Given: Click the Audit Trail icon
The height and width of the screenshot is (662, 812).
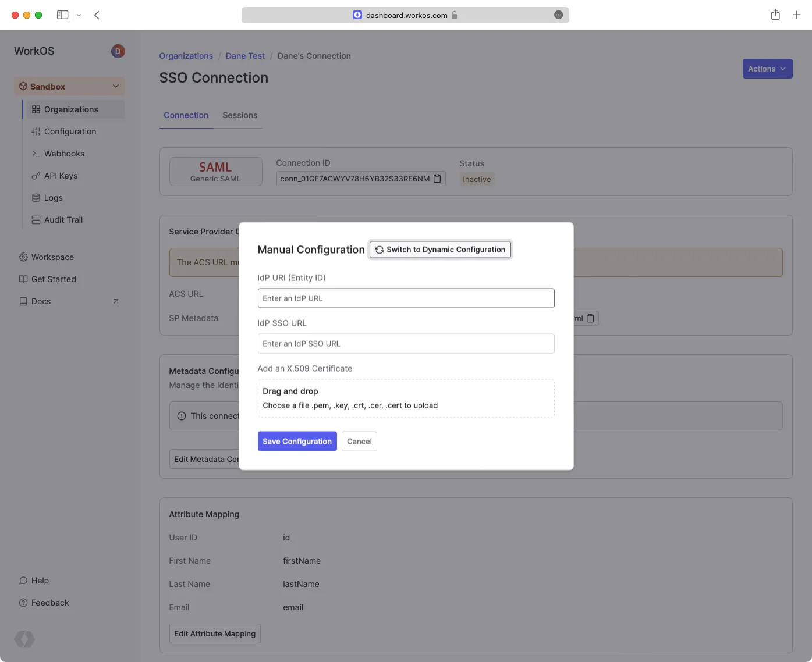Looking at the screenshot, I should (x=36, y=220).
